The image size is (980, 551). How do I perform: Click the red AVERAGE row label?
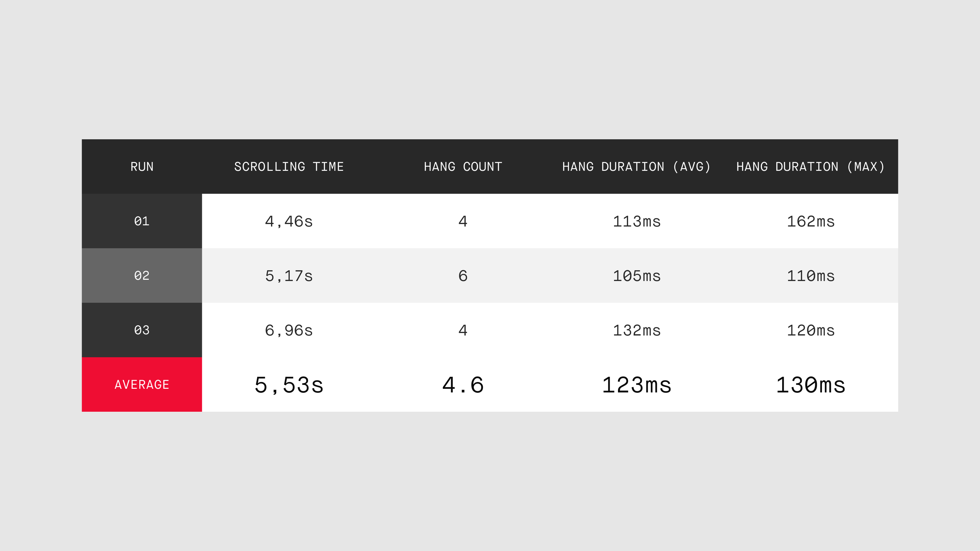[142, 384]
